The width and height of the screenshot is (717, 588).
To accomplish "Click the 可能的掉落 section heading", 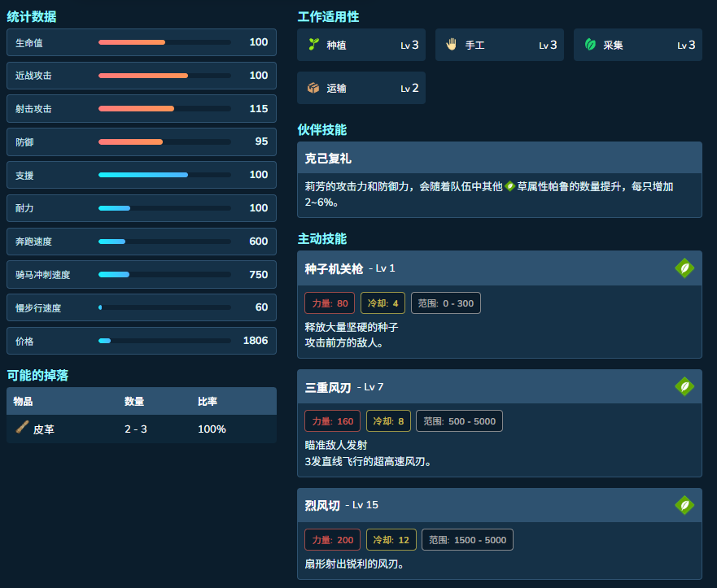I will pyautogui.click(x=37, y=376).
